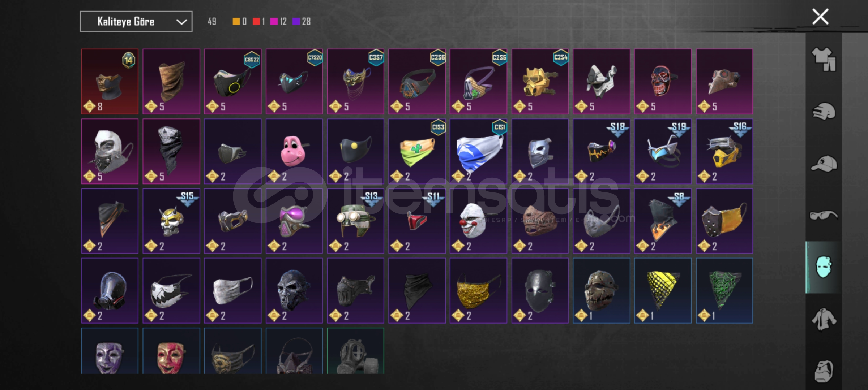Expand sorting options via the chevron arrow
The width and height of the screenshot is (868, 390).
coord(181,22)
